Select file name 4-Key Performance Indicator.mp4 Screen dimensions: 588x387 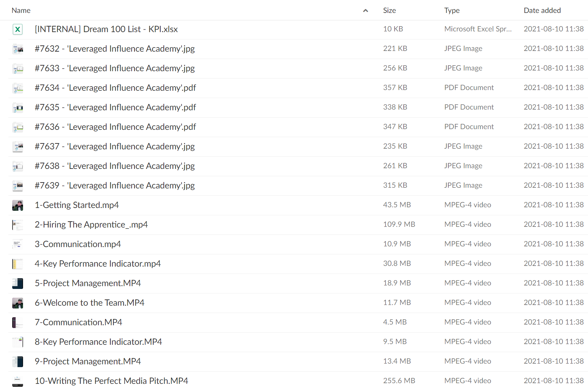point(98,264)
